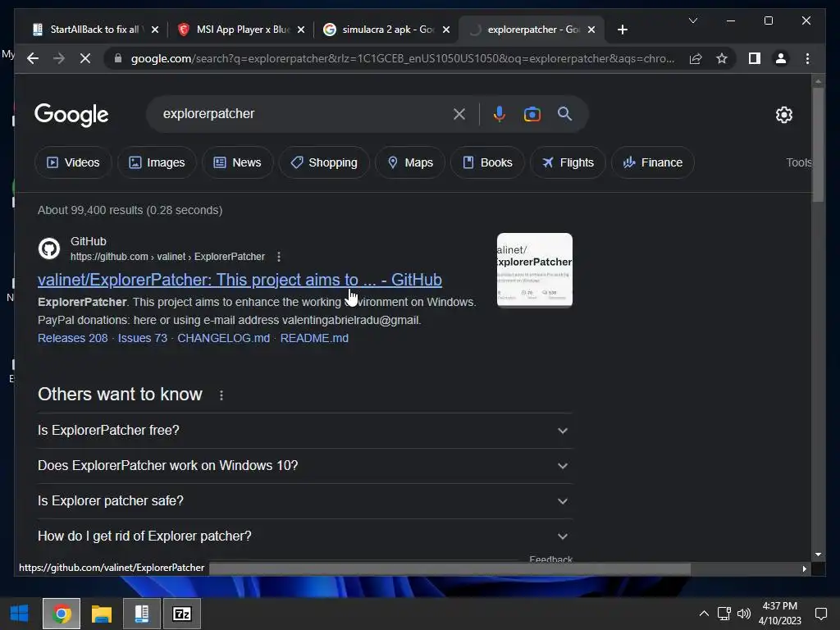Submit search with magnifier icon
This screenshot has width=840, height=630.
[564, 113]
